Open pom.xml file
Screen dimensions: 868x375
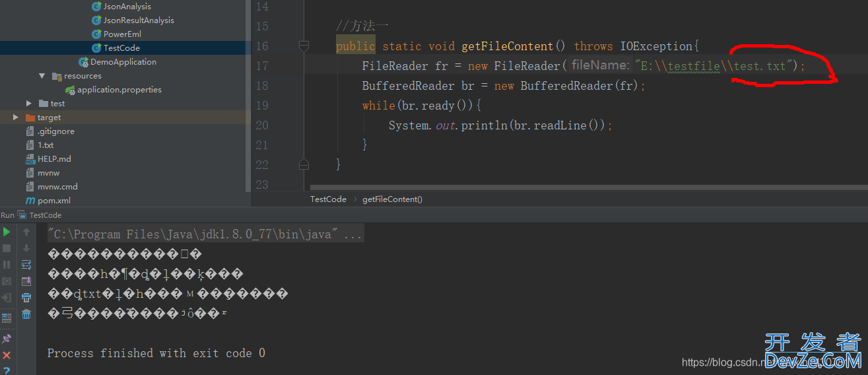point(54,201)
